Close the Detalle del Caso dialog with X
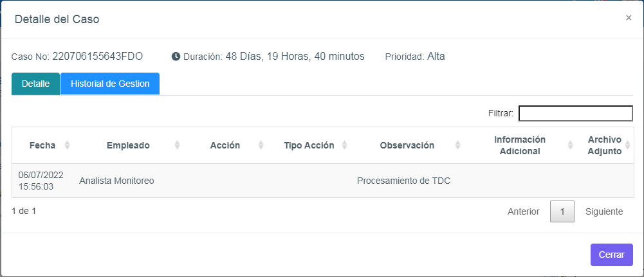The image size is (644, 277). pyautogui.click(x=629, y=18)
